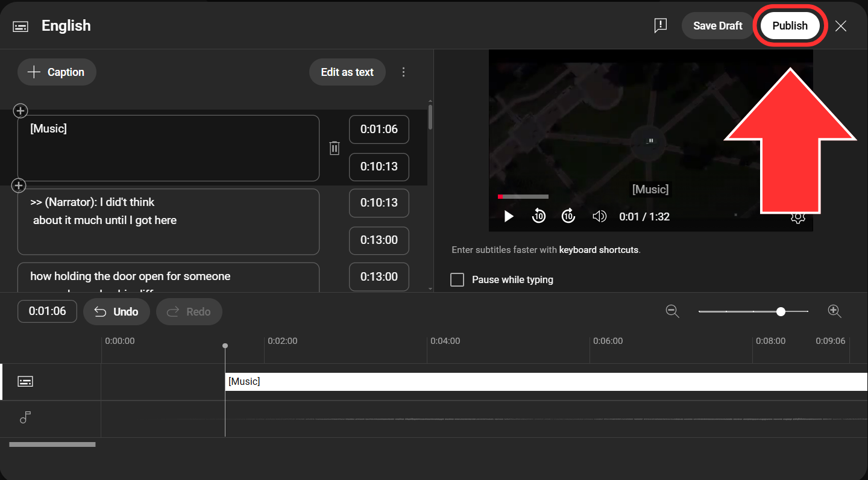Screen dimensions: 868x480
Task: Open the keyboard shortcuts link
Action: (x=599, y=250)
